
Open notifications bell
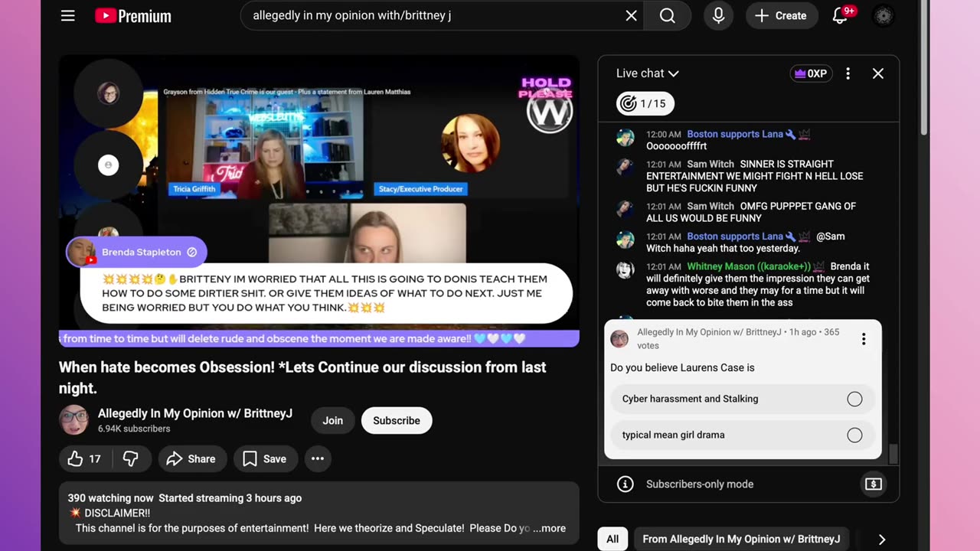[x=840, y=15]
